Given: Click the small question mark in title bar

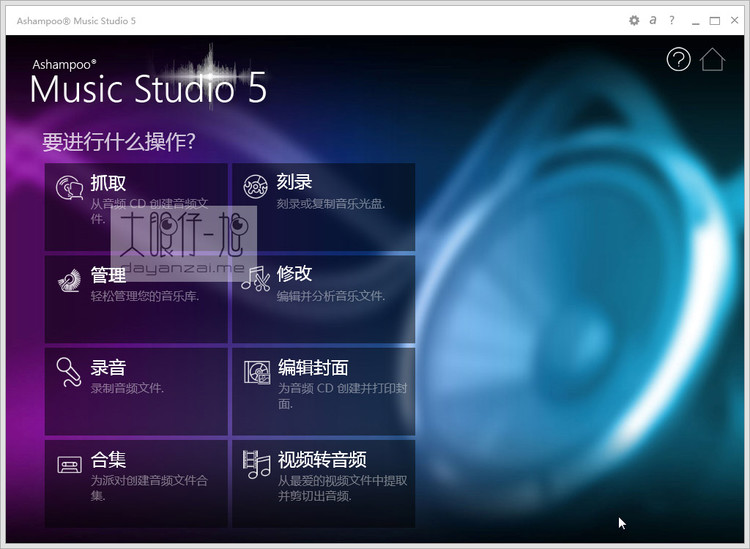Looking at the screenshot, I should [672, 20].
